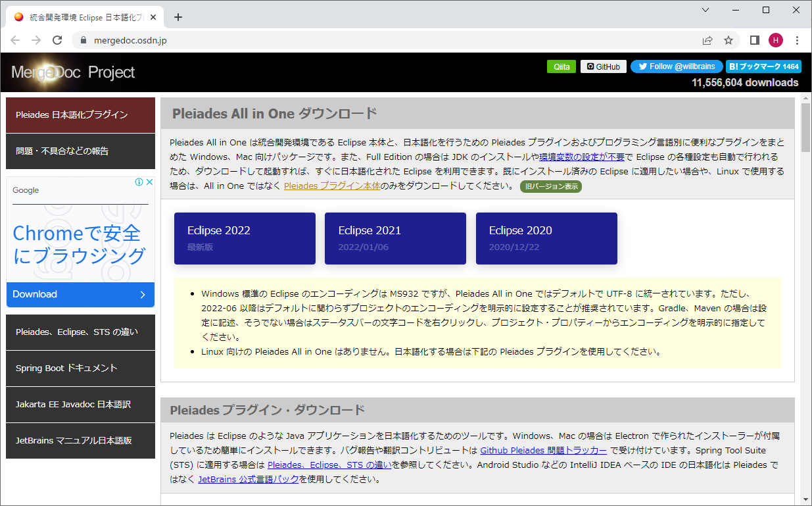Open a new tab with plus icon

click(178, 17)
